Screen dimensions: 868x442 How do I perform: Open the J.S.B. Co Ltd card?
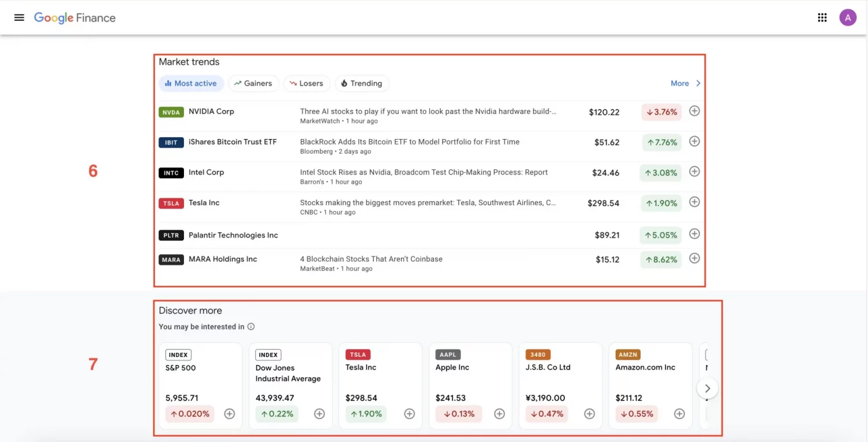[x=561, y=386]
